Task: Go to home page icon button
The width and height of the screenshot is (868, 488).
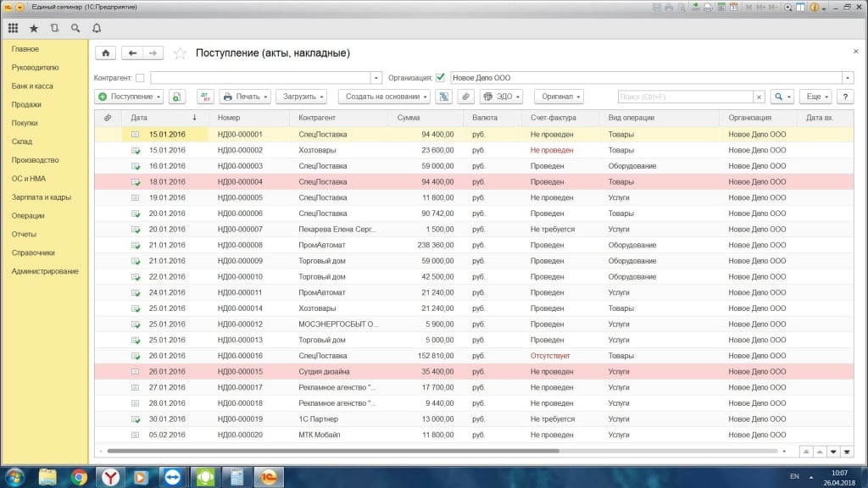Action: (x=105, y=53)
